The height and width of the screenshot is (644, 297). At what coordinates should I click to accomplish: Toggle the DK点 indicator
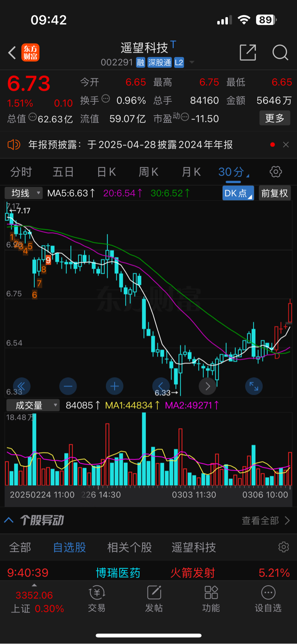238,193
